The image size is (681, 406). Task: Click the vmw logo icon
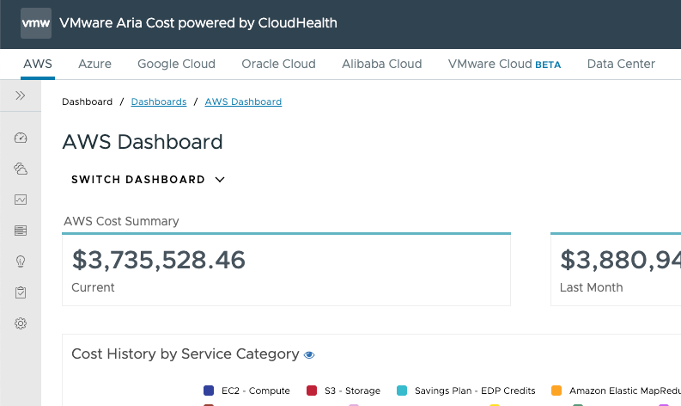pos(36,23)
